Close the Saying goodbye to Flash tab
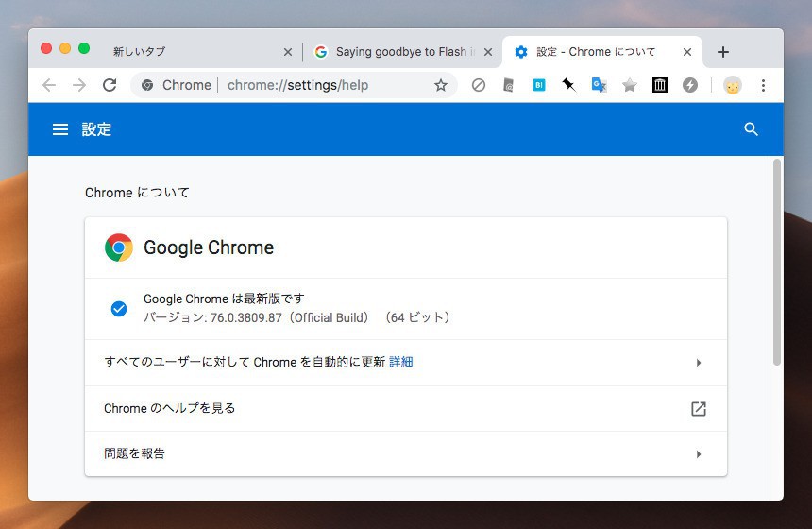 [488, 52]
